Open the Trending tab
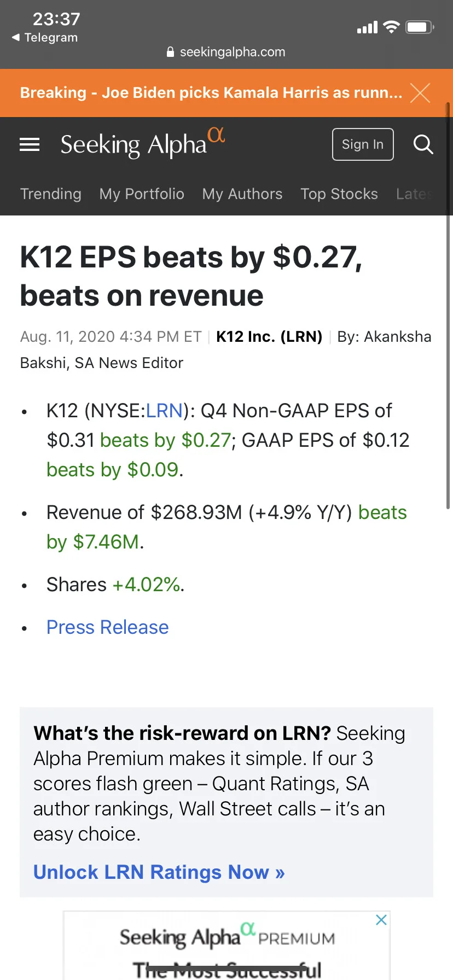453x980 pixels. [51, 194]
